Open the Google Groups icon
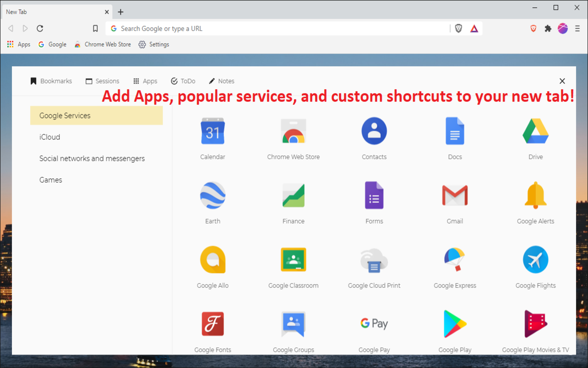 tap(294, 324)
